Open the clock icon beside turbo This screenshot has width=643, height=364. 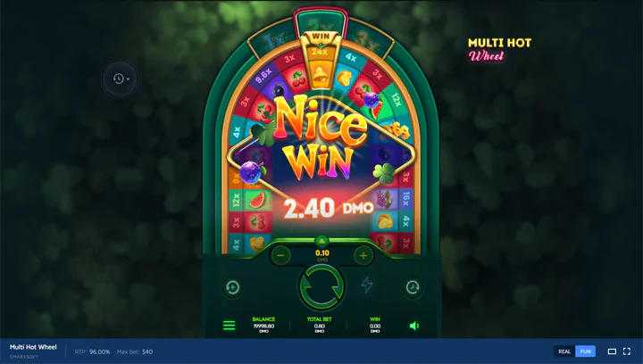pos(412,287)
